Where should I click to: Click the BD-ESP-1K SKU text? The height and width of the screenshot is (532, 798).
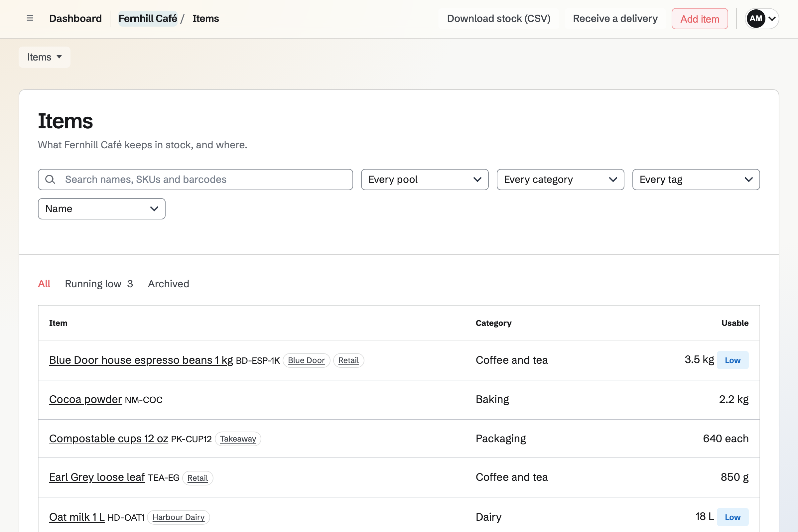(258, 361)
